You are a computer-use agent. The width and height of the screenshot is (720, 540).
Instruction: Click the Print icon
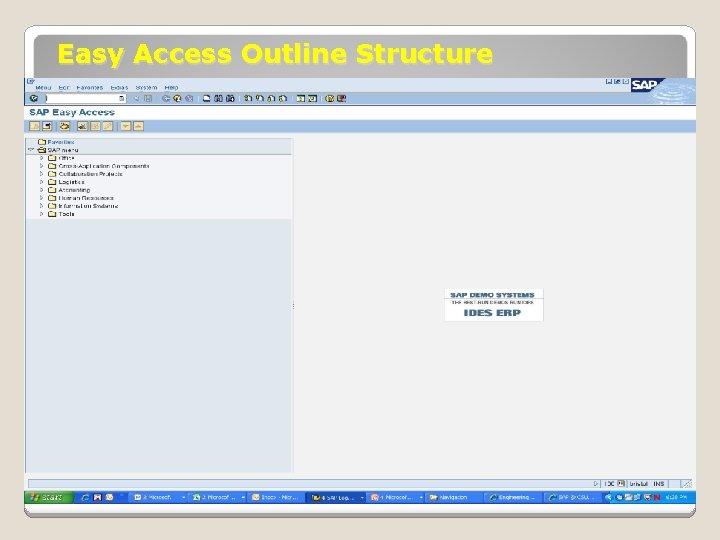click(207, 98)
